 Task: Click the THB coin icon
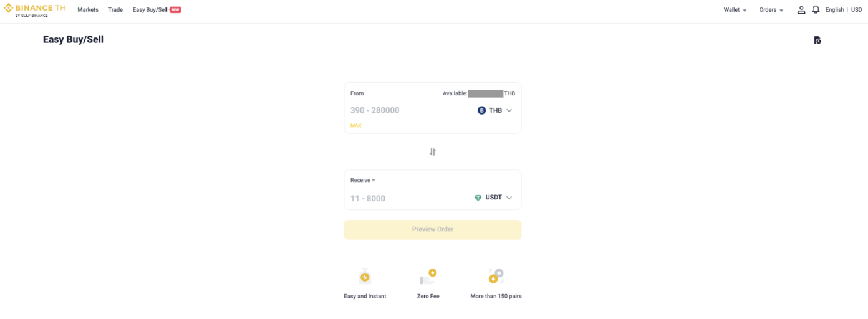pyautogui.click(x=481, y=110)
